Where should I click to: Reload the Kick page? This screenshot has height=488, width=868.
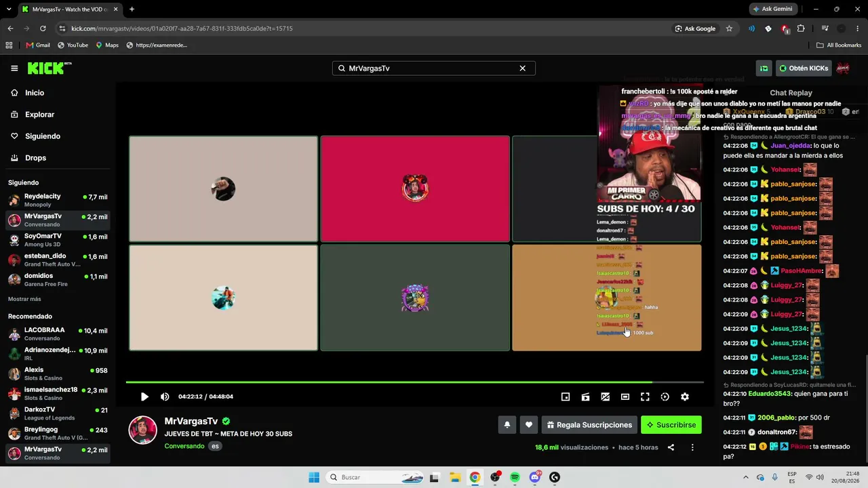coord(43,28)
